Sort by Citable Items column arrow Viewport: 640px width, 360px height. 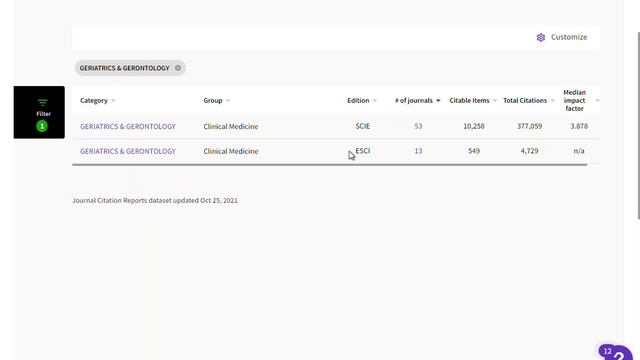tap(495, 101)
